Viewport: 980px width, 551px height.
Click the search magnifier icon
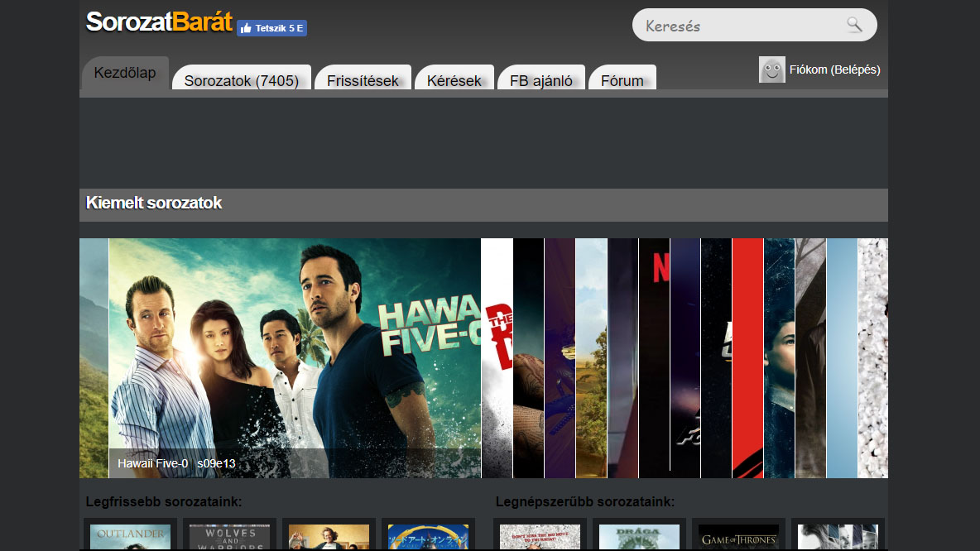854,25
